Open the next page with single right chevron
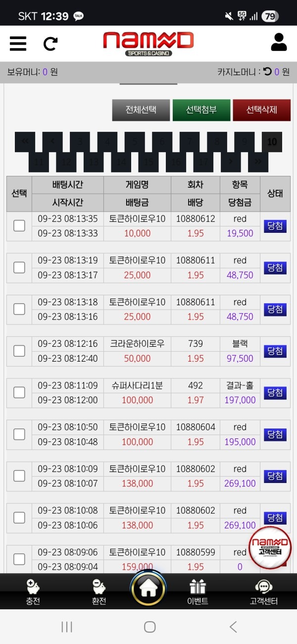The height and width of the screenshot is (644, 297). pyautogui.click(x=230, y=161)
